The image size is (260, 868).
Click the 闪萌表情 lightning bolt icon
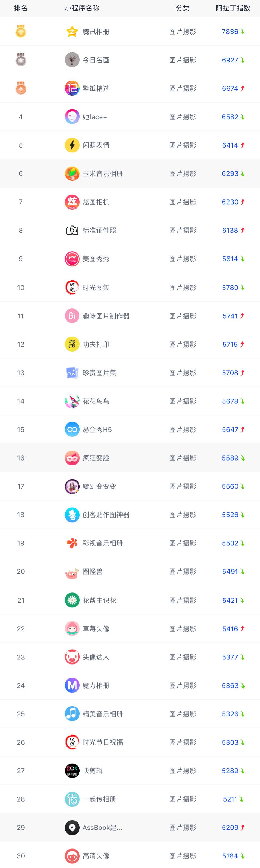point(72,145)
